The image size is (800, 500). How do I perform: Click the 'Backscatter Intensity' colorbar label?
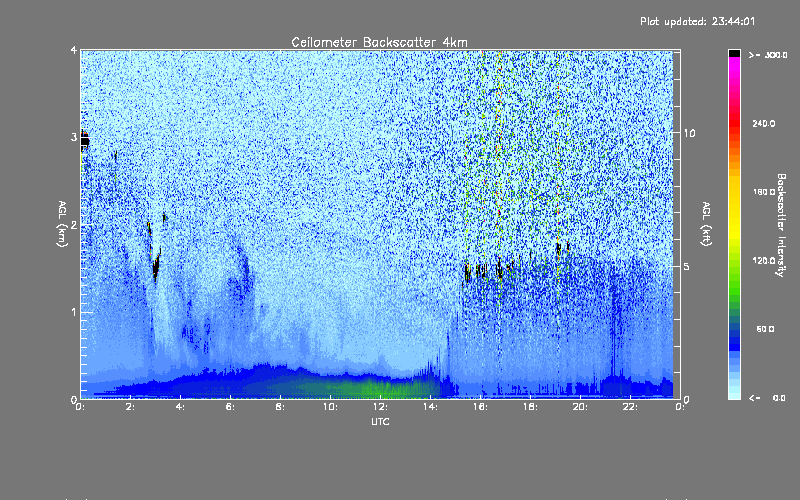[x=781, y=225]
